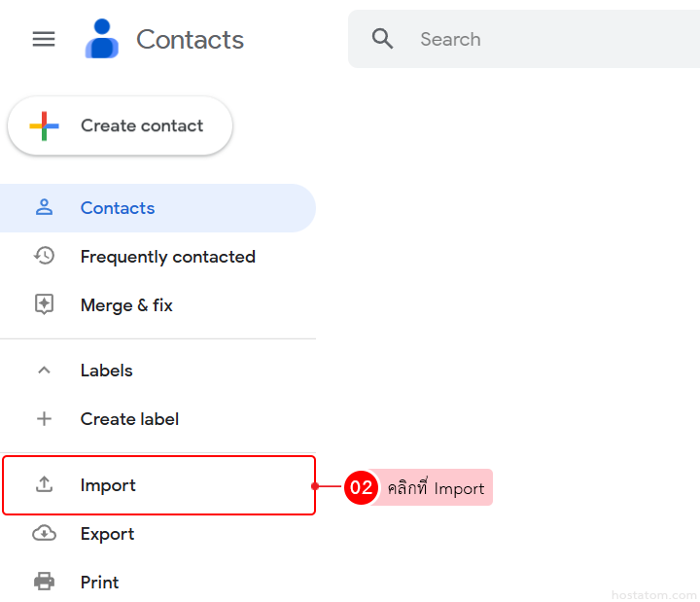700x602 pixels.
Task: Click the Import upload arrow icon
Action: point(44,484)
